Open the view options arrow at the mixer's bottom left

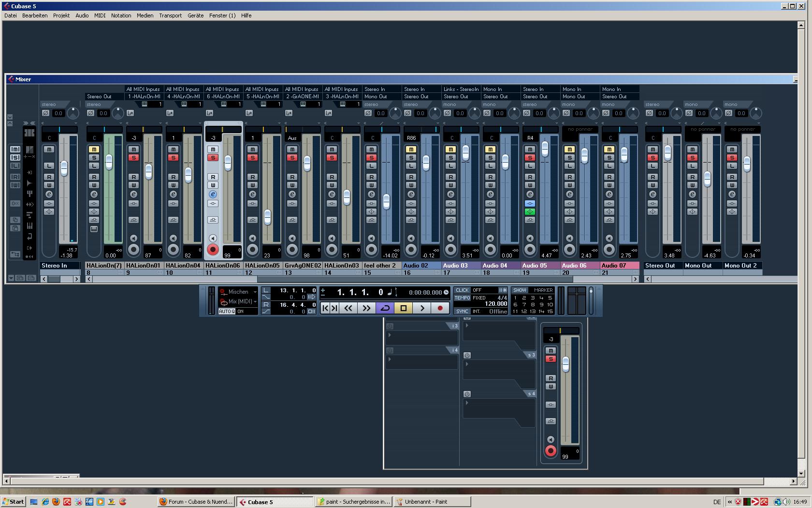point(11,278)
